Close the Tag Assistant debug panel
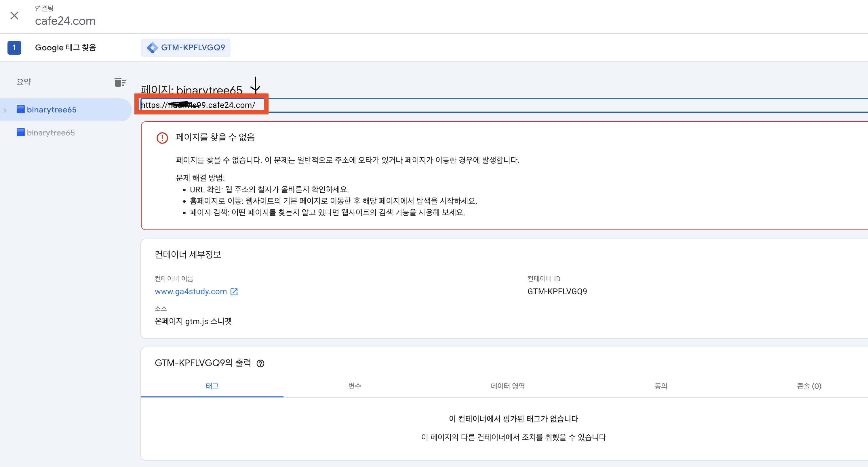The width and height of the screenshot is (868, 467). pos(14,16)
